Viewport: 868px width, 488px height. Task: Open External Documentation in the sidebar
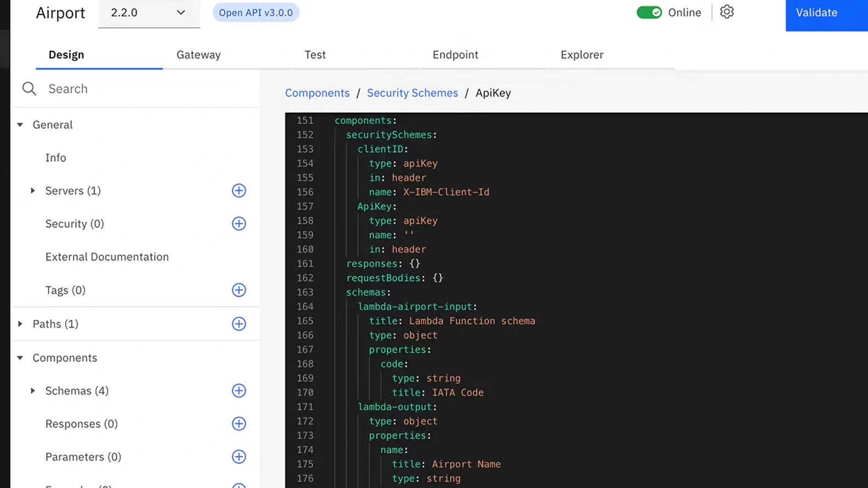(x=107, y=257)
